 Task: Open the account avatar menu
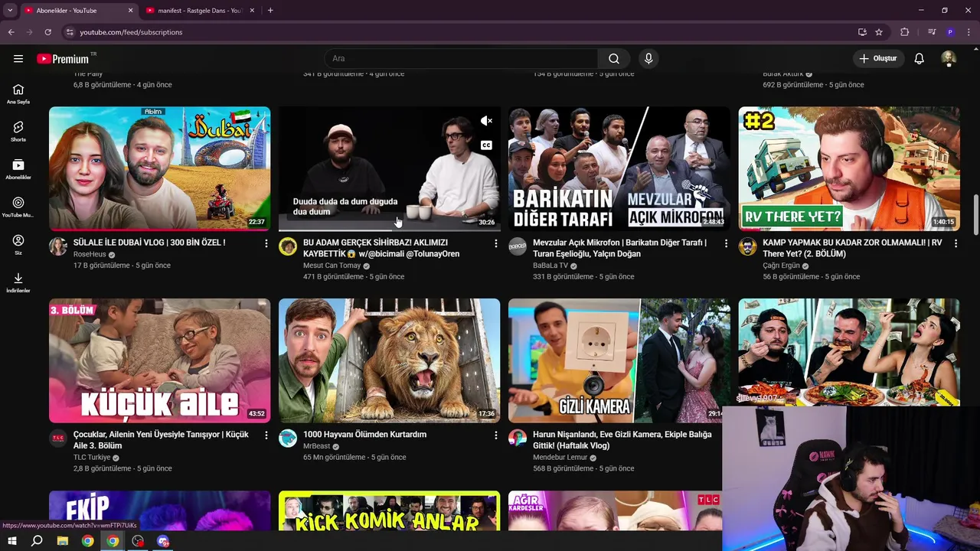[x=949, y=59]
